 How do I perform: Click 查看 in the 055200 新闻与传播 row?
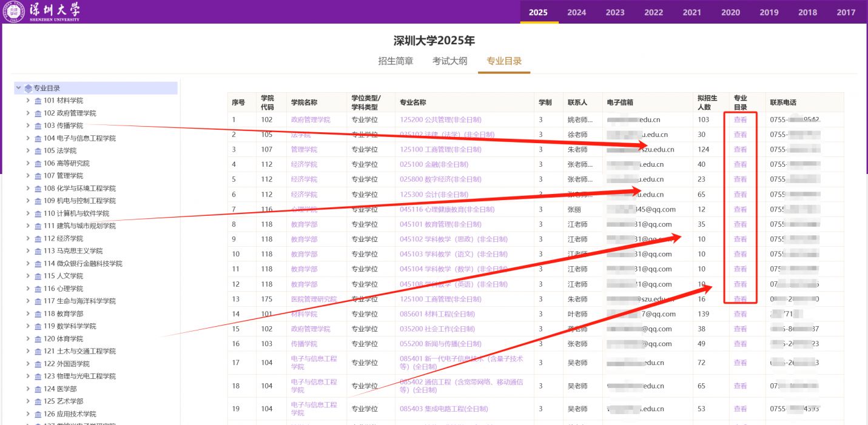coord(741,344)
